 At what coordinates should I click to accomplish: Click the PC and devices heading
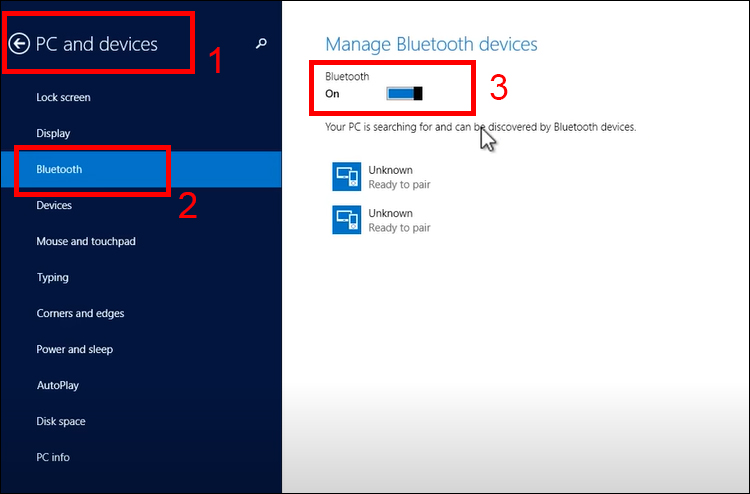point(97,44)
